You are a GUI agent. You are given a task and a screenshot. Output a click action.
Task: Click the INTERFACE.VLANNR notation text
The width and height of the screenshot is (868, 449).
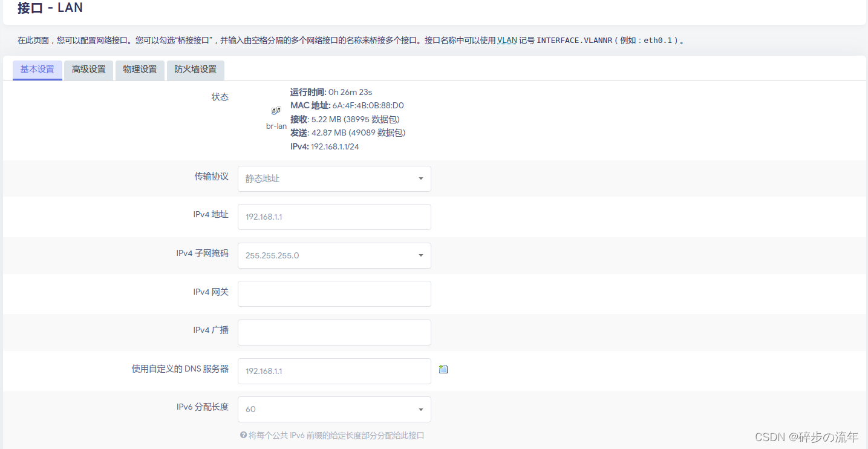point(575,41)
